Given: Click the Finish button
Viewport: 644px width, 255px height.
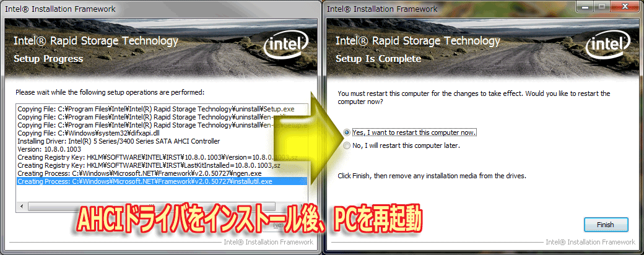Looking at the screenshot, I should [606, 225].
